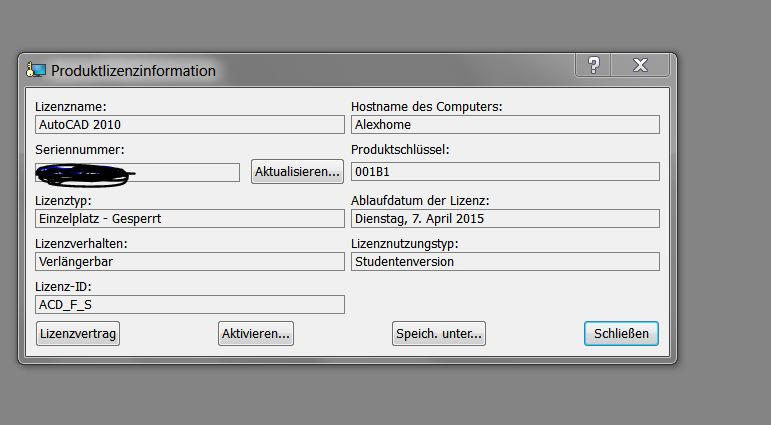
Task: Close the dialog with the X button
Action: [x=640, y=65]
